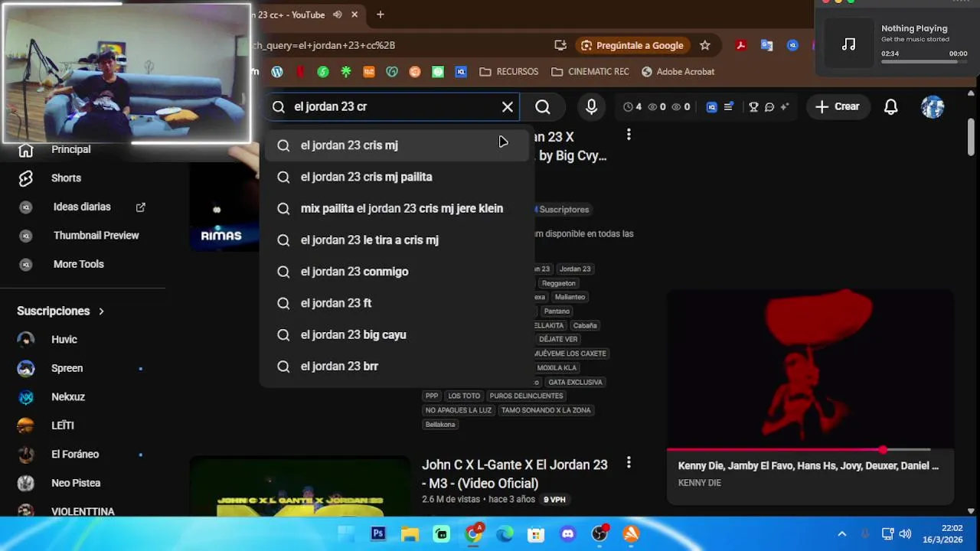Open the Nekxuz subscription channel
Image resolution: width=980 pixels, height=551 pixels.
68,397
